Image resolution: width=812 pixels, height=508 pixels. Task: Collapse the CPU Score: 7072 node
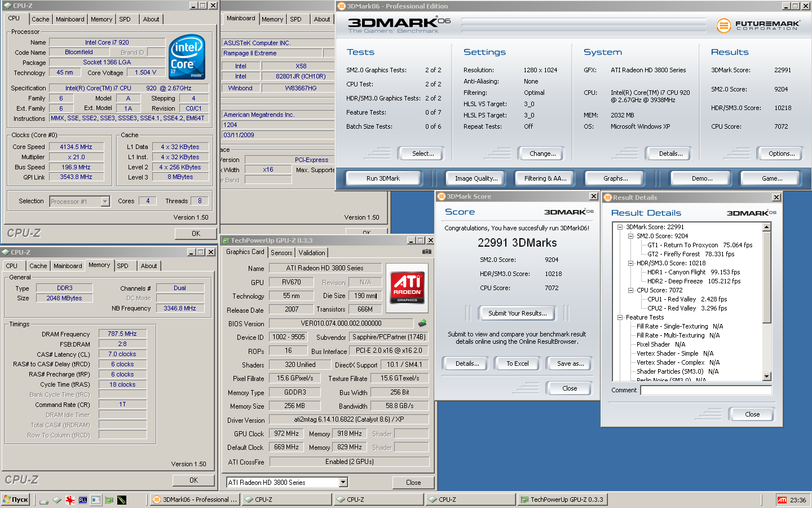coord(630,290)
